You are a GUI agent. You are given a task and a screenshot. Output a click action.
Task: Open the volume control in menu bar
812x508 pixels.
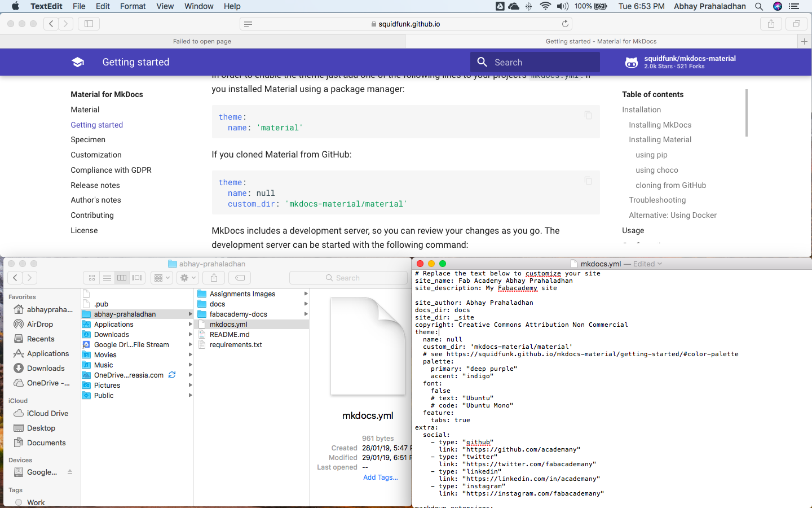tap(563, 6)
